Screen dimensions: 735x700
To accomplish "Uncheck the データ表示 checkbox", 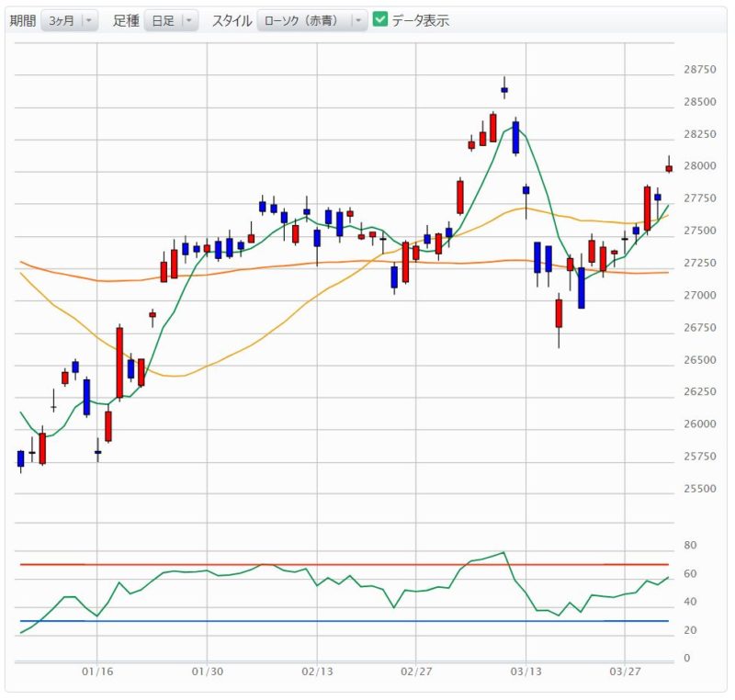I will pos(379,19).
